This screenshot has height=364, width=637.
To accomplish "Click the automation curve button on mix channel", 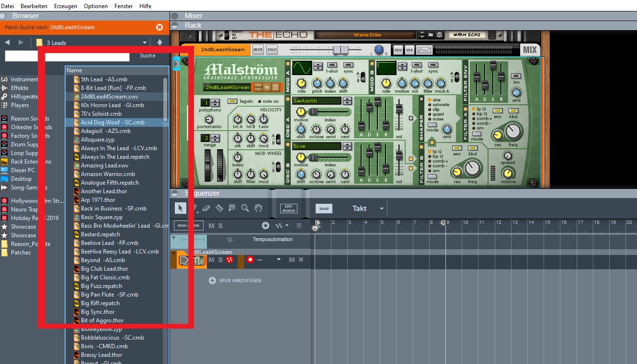I will point(424,50).
